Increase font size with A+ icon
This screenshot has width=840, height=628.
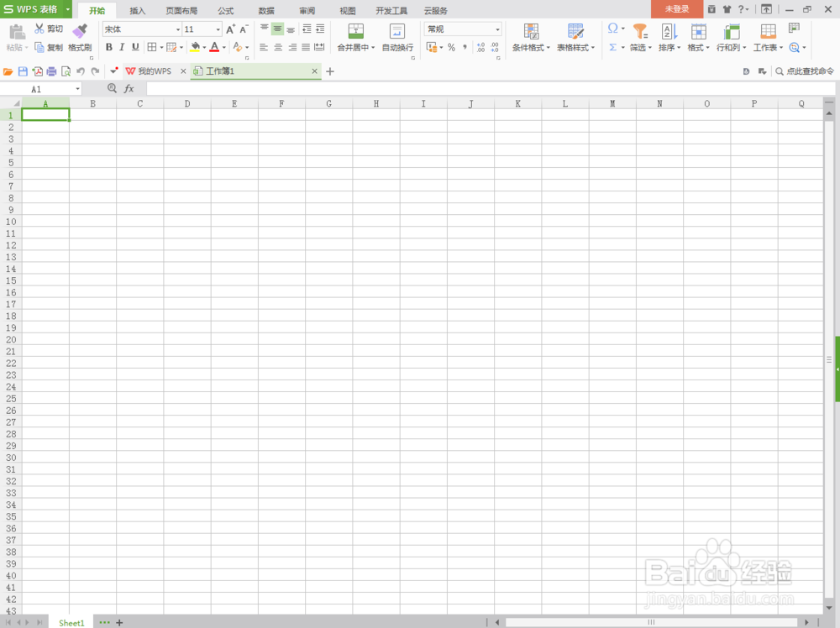click(x=230, y=29)
